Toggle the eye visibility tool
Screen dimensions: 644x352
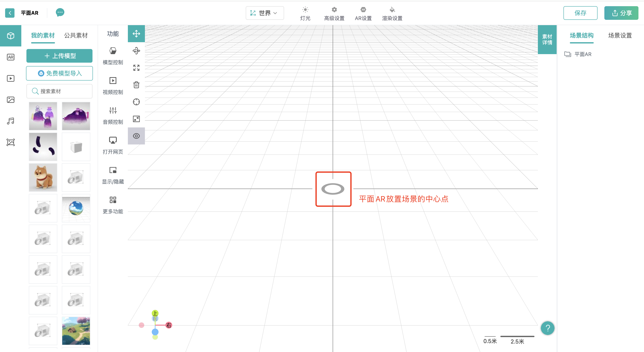pos(136,136)
